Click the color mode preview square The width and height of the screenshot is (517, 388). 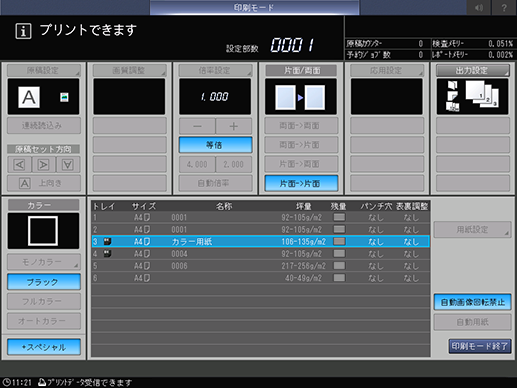43,231
